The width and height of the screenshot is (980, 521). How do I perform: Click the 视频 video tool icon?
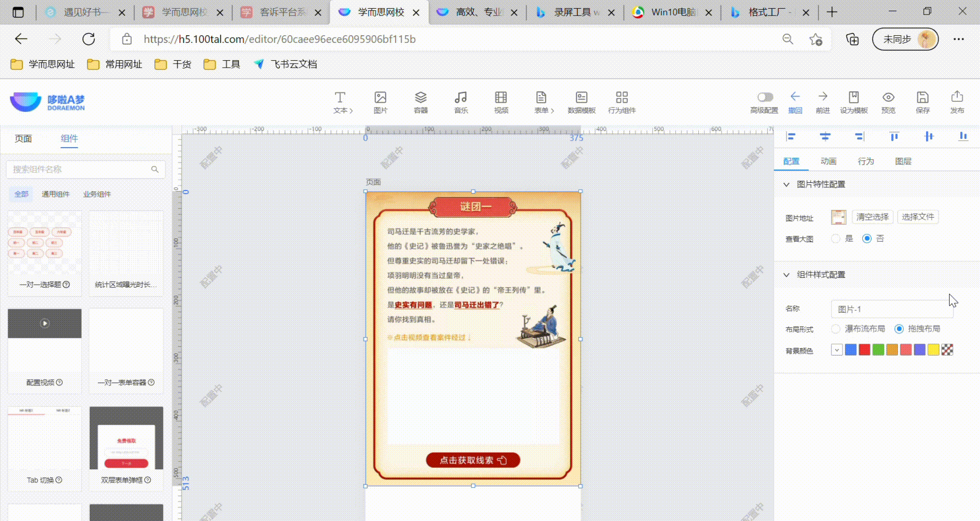click(x=501, y=98)
